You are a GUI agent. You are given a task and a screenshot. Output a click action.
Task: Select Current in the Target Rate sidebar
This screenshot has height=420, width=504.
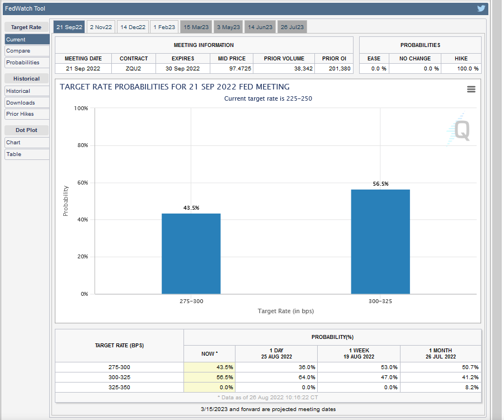click(x=27, y=40)
